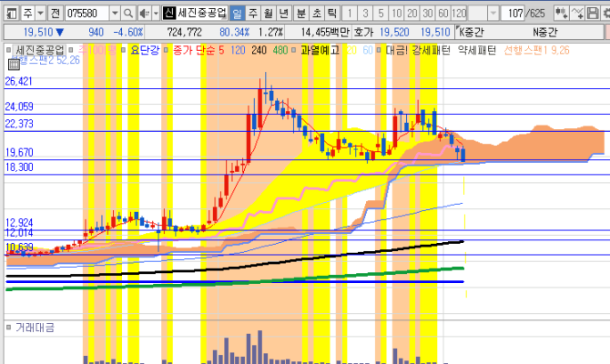This screenshot has width=610, height=364.
Task: Open the dropdown arrow beside the speaker icon
Action: 155,15
